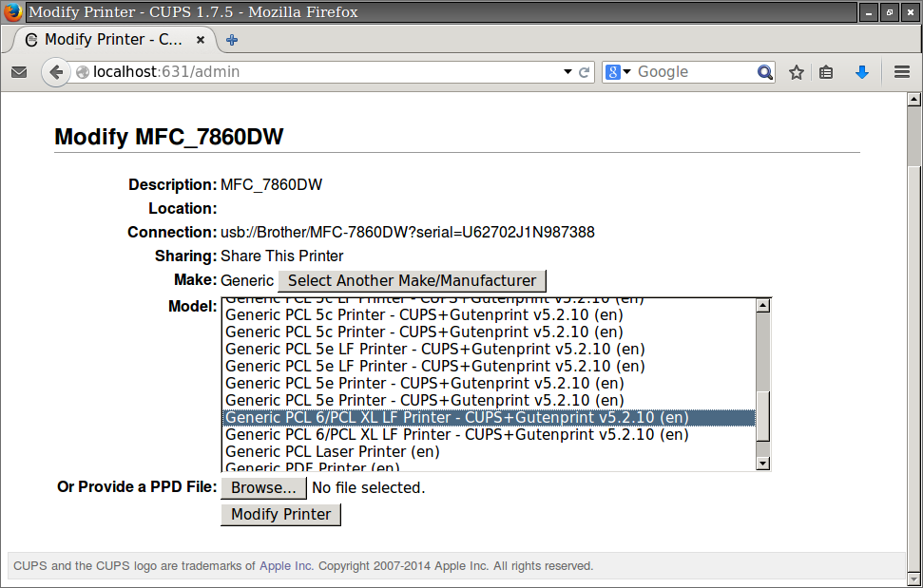Click the mail envelope icon in the toolbar

(x=19, y=72)
